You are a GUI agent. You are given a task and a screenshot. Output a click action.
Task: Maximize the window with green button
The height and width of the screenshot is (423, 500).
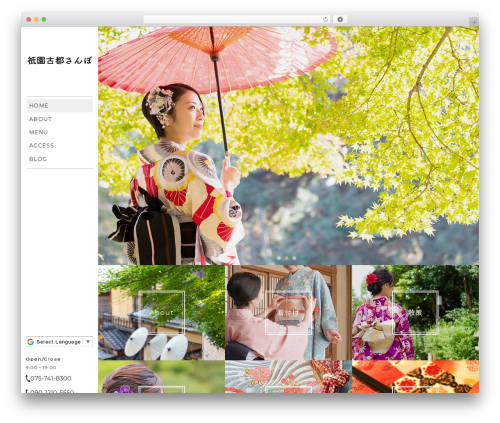[x=44, y=19]
